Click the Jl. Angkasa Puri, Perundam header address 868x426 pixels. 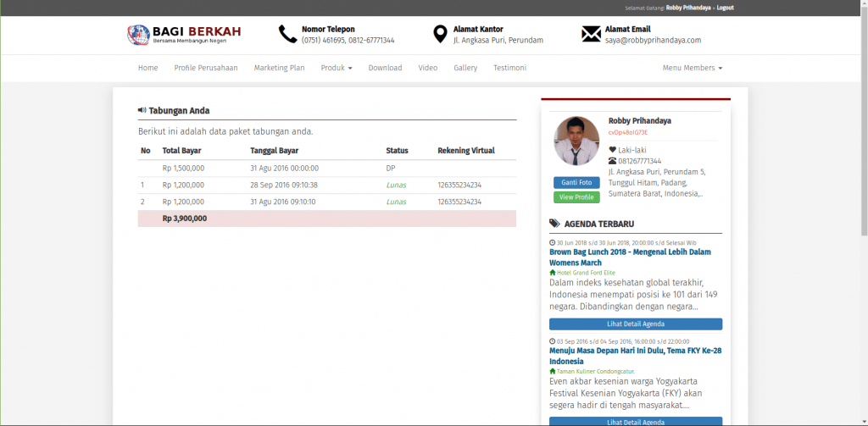[x=498, y=41]
